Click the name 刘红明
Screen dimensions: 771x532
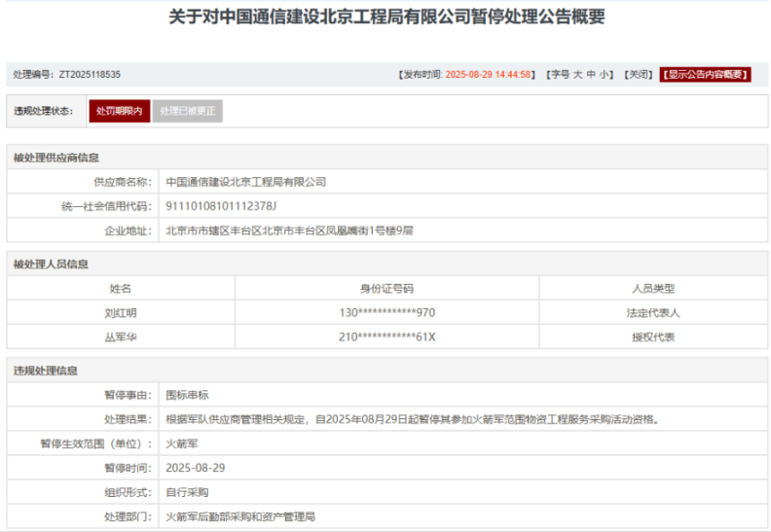click(121, 313)
